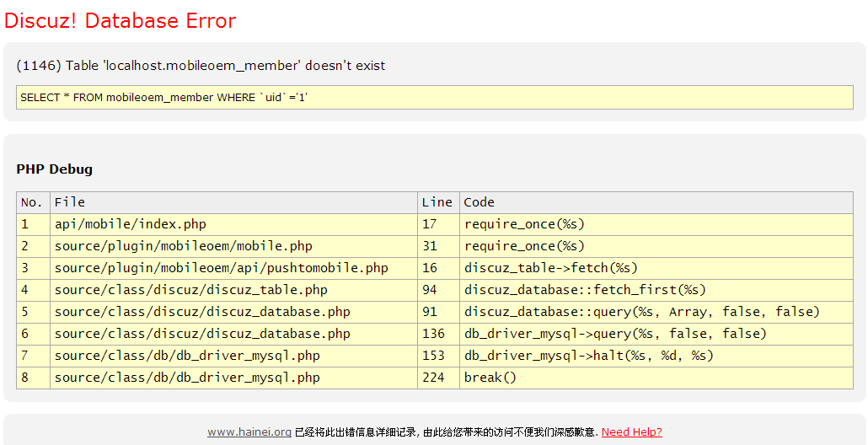Click line number 31 cell
868x445 pixels.
tap(438, 246)
